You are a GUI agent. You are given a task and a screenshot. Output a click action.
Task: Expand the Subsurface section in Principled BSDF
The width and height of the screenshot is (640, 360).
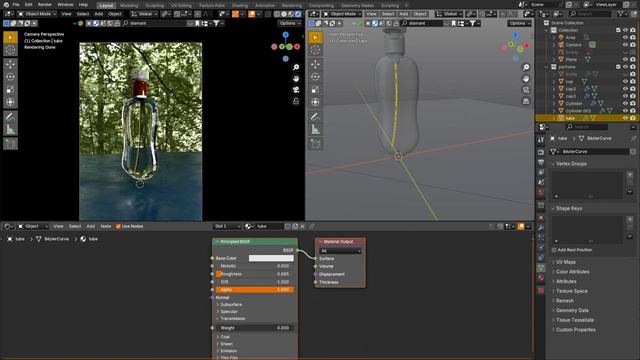[231, 304]
